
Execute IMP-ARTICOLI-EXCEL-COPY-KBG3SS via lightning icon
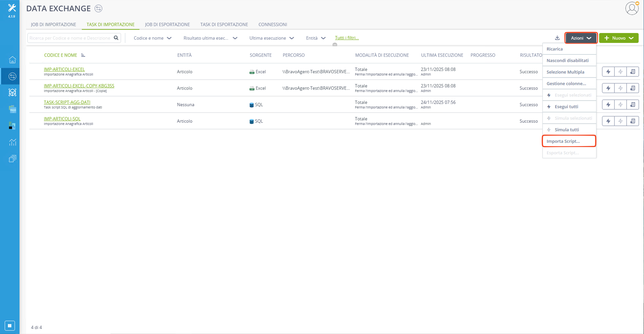pyautogui.click(x=608, y=88)
